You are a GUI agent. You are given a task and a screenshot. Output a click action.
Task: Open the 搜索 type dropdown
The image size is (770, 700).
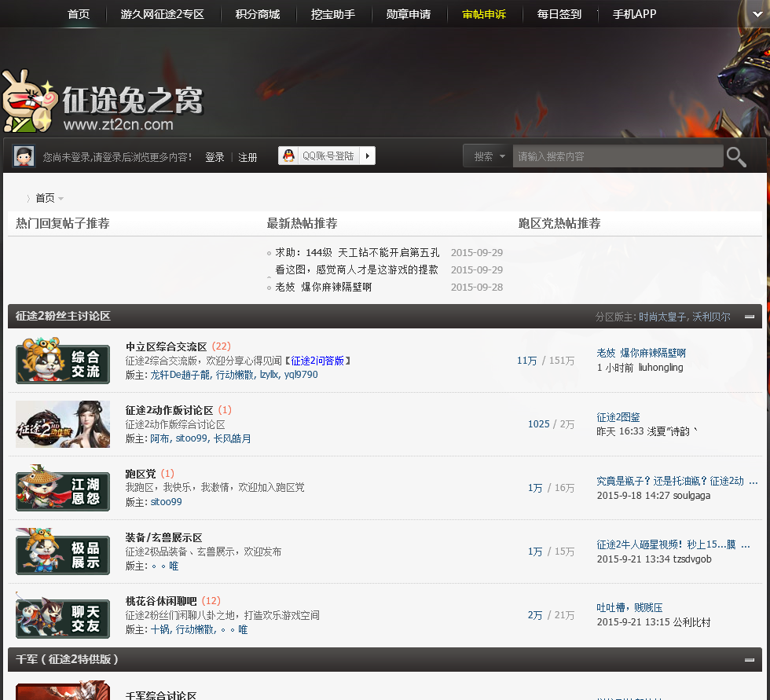(x=489, y=156)
